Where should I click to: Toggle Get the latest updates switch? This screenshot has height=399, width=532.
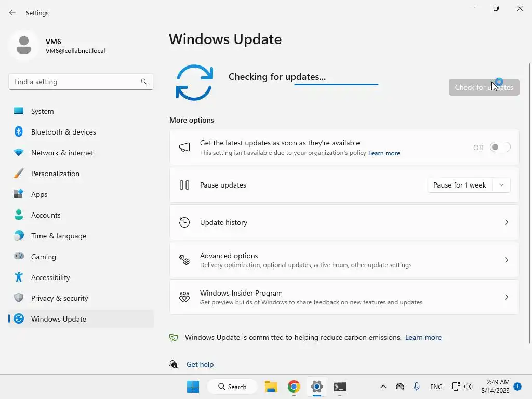pyautogui.click(x=500, y=147)
